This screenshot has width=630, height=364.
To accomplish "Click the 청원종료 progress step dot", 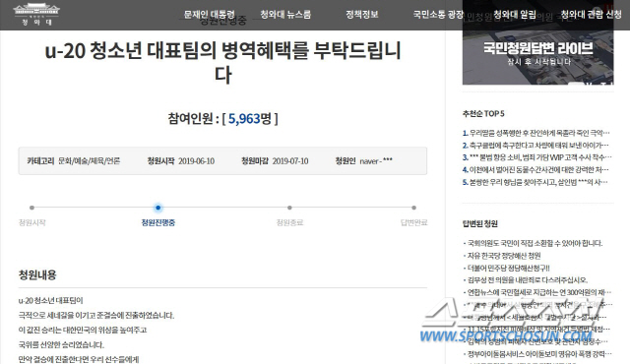I will (289, 208).
